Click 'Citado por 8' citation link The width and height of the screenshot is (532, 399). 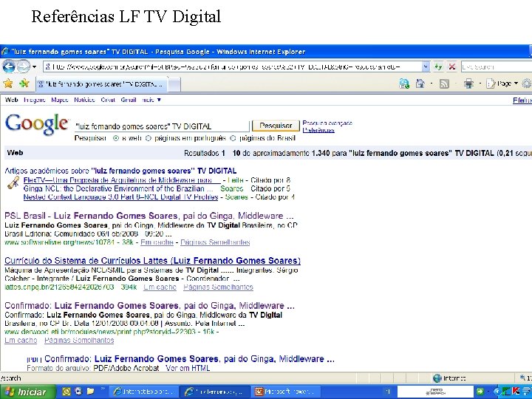click(x=270, y=180)
